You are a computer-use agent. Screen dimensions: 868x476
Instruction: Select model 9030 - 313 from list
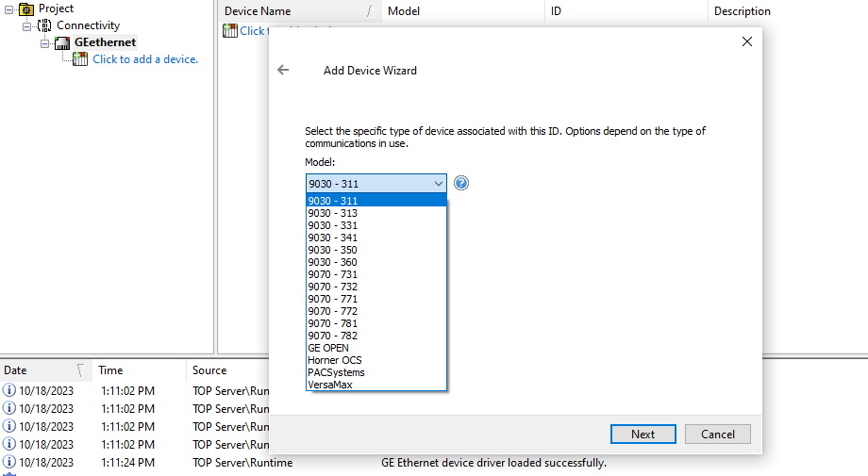click(376, 213)
